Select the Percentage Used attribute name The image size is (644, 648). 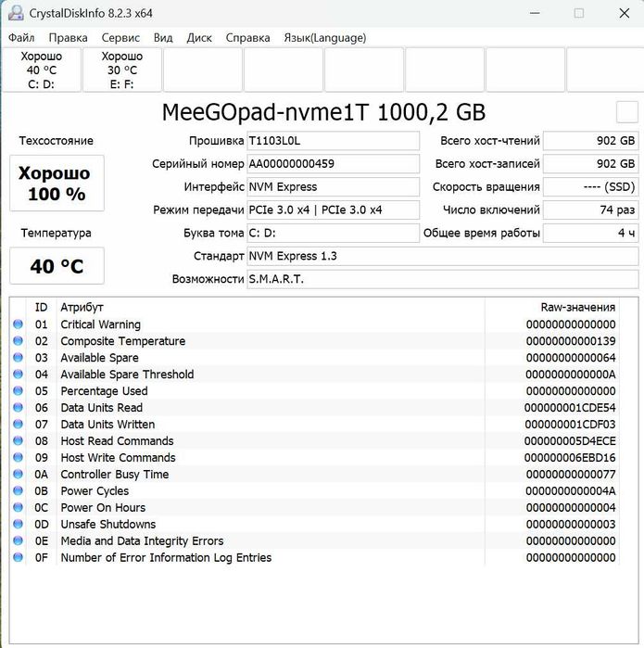coord(104,391)
